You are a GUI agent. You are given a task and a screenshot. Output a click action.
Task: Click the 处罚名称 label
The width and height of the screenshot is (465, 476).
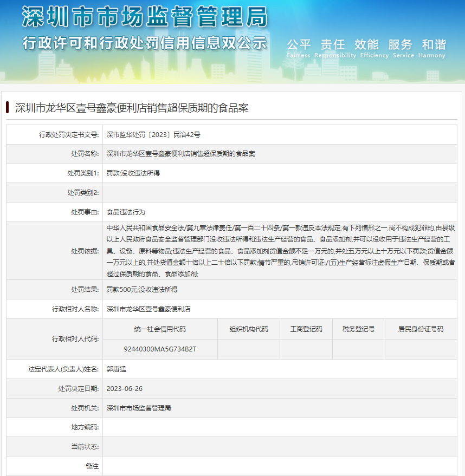pos(85,154)
